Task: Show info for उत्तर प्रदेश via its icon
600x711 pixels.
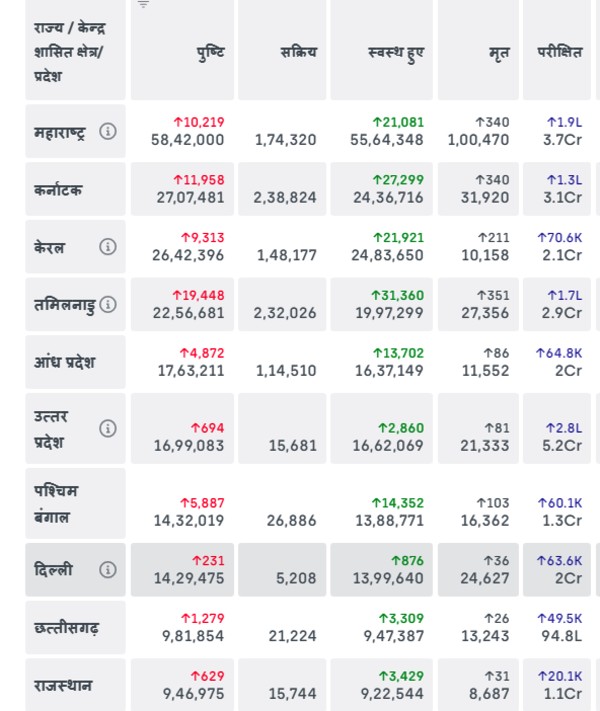Action: [x=108, y=428]
